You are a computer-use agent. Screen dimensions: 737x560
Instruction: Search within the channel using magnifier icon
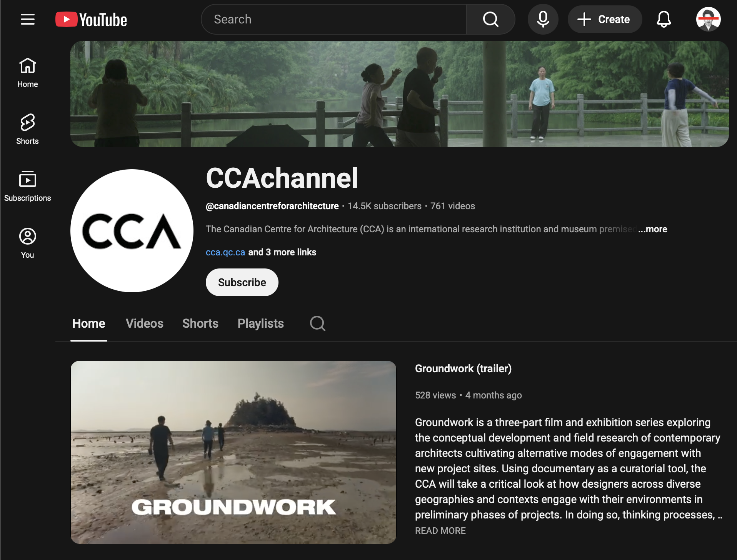click(x=317, y=323)
